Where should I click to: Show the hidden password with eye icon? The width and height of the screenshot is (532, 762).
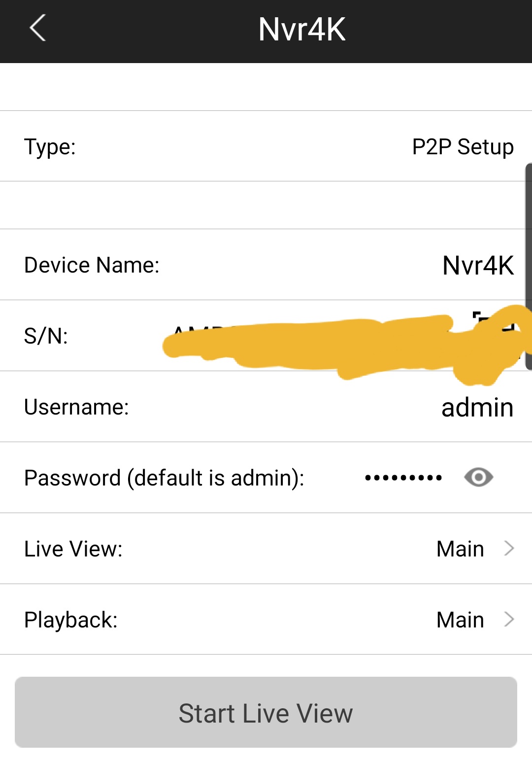(x=478, y=477)
